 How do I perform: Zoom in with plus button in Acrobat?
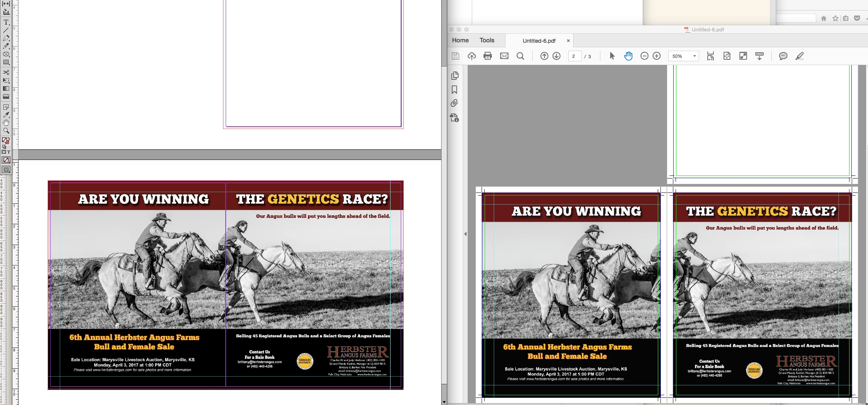coord(657,56)
